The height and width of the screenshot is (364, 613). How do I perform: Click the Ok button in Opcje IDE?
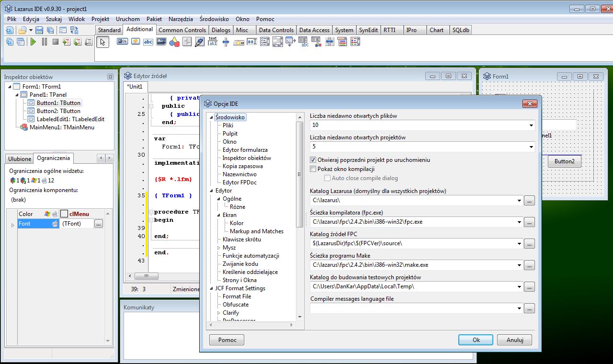tap(476, 340)
